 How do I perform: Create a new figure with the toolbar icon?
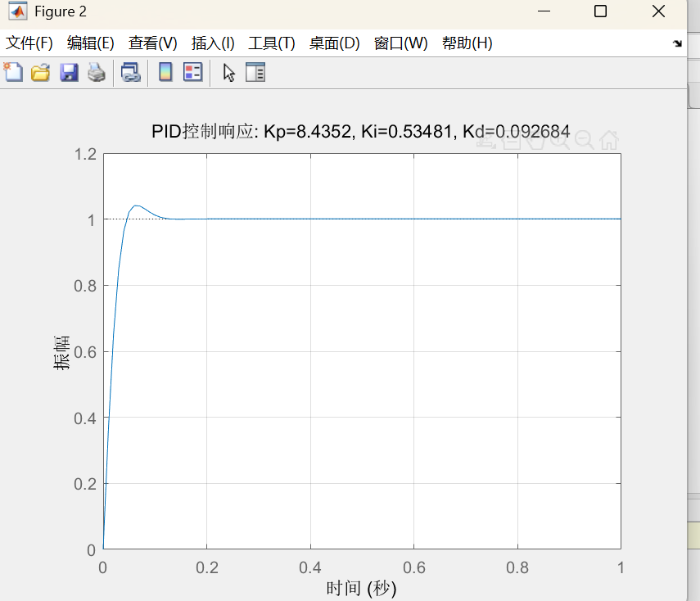pyautogui.click(x=13, y=72)
